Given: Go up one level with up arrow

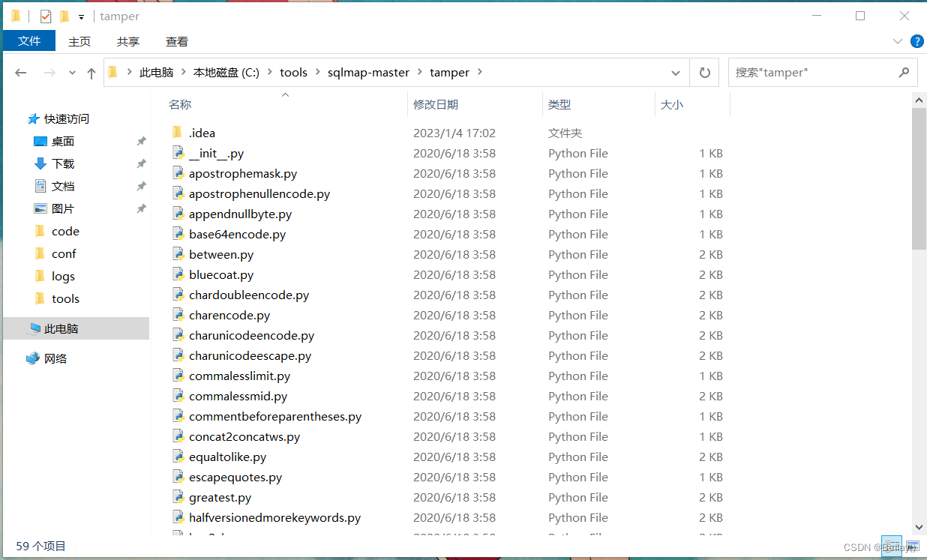Looking at the screenshot, I should click(91, 73).
